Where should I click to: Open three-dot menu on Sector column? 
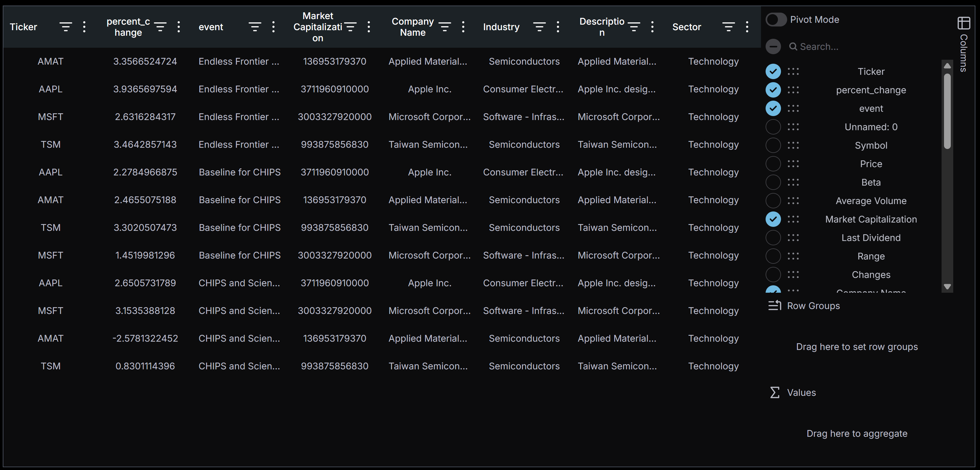coord(747,27)
